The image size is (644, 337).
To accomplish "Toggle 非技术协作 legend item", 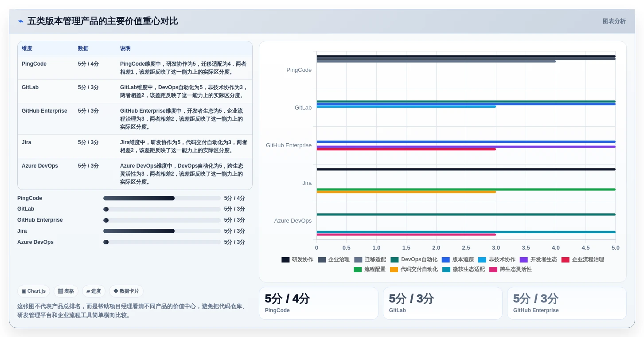I will (x=497, y=260).
